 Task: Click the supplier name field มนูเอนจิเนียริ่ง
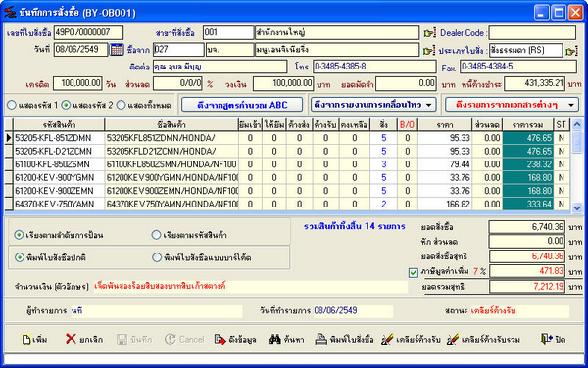(337, 49)
